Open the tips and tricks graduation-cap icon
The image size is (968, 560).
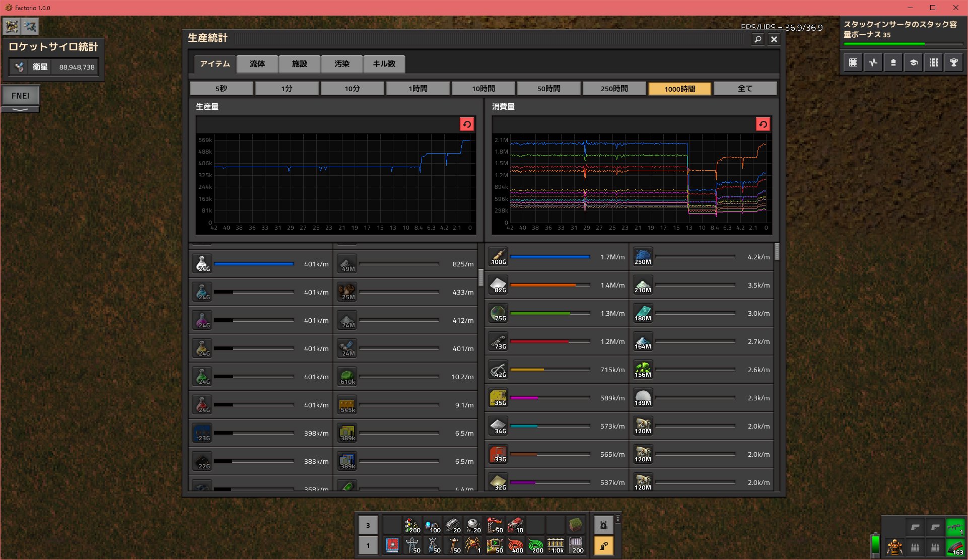(914, 63)
